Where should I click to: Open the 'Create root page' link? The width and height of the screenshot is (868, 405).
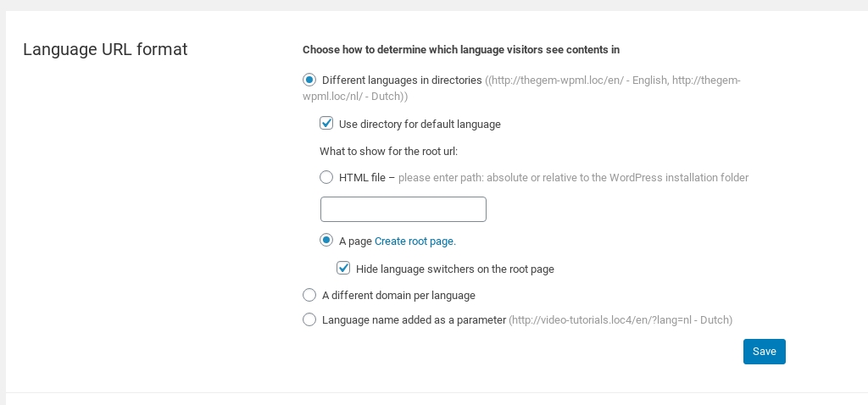pos(415,241)
